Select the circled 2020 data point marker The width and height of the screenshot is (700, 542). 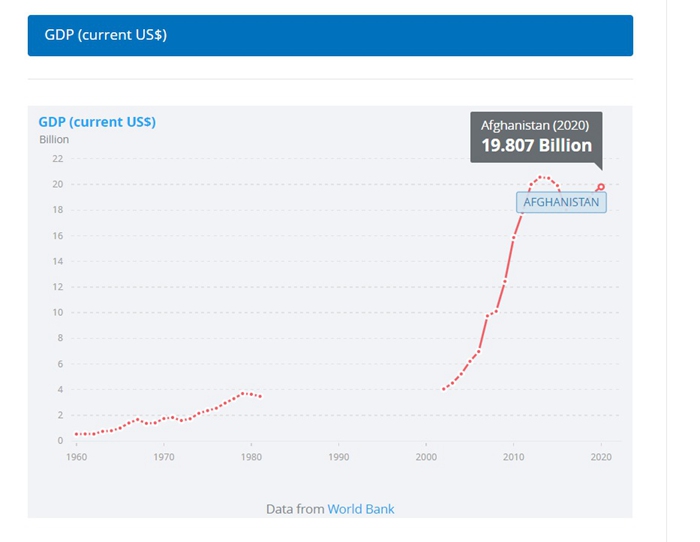(x=601, y=187)
